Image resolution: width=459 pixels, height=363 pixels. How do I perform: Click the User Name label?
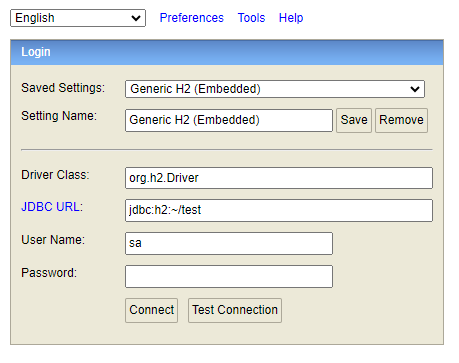53,240
